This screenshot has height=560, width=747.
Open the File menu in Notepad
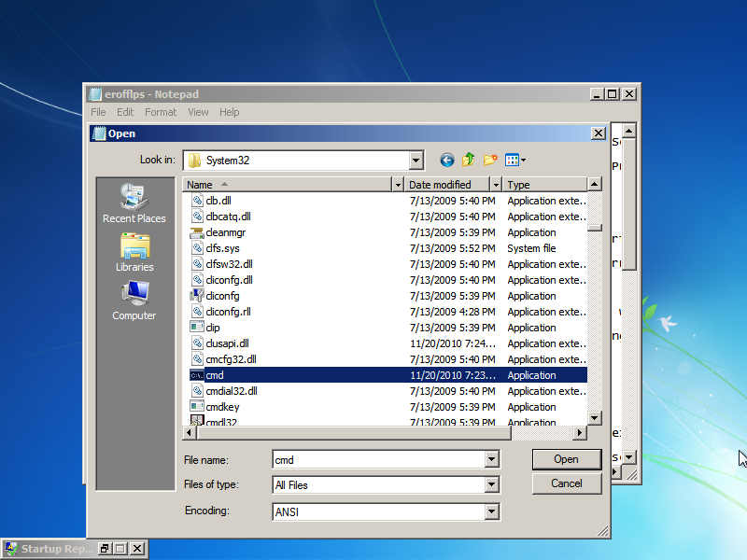(x=98, y=112)
